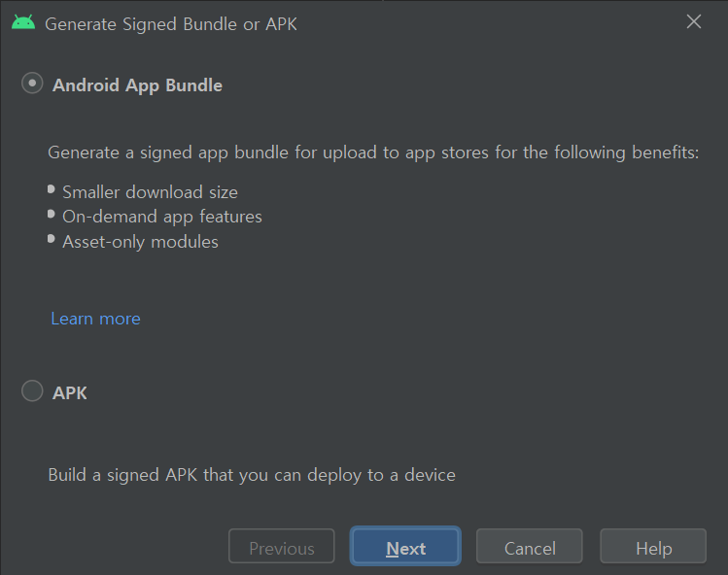Choose the APK radio button
Image resolution: width=728 pixels, height=575 pixels.
tap(32, 391)
